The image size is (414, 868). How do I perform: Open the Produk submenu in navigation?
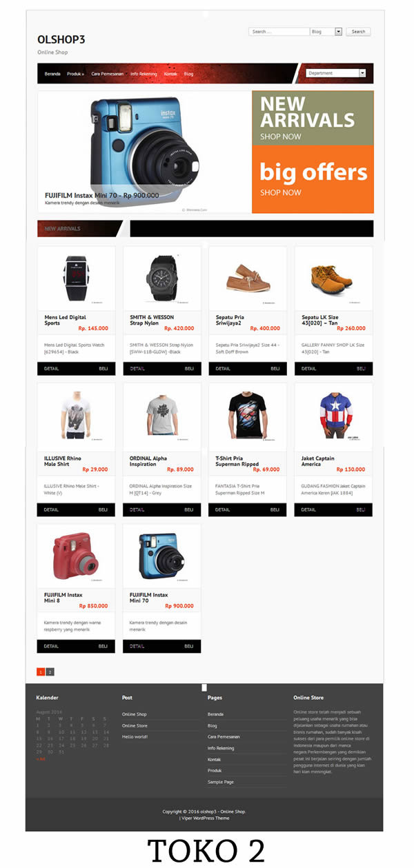click(x=76, y=74)
